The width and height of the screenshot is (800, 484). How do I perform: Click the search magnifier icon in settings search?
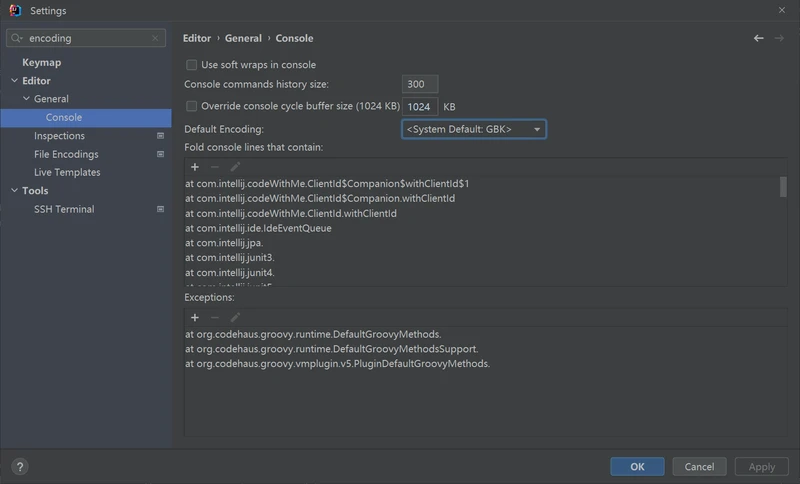[x=18, y=38]
